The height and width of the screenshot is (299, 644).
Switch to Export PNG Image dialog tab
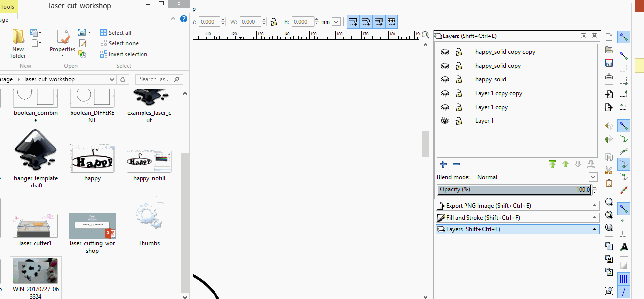click(517, 206)
